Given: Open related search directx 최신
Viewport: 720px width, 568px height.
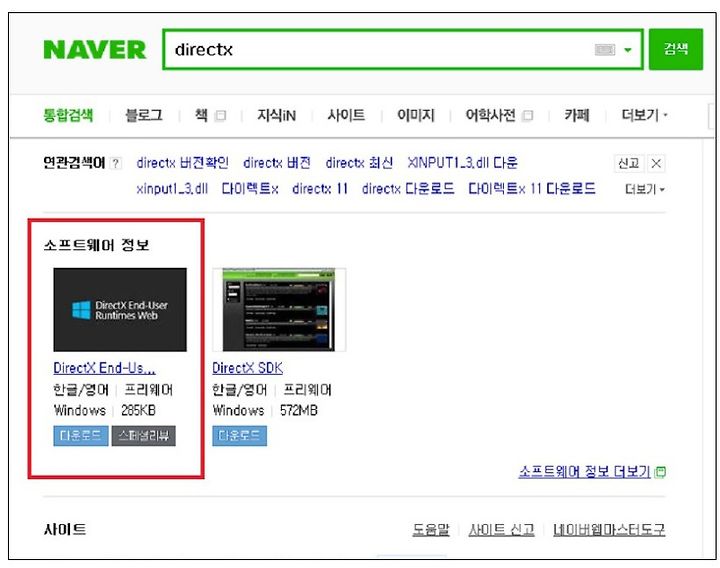Looking at the screenshot, I should (x=359, y=163).
